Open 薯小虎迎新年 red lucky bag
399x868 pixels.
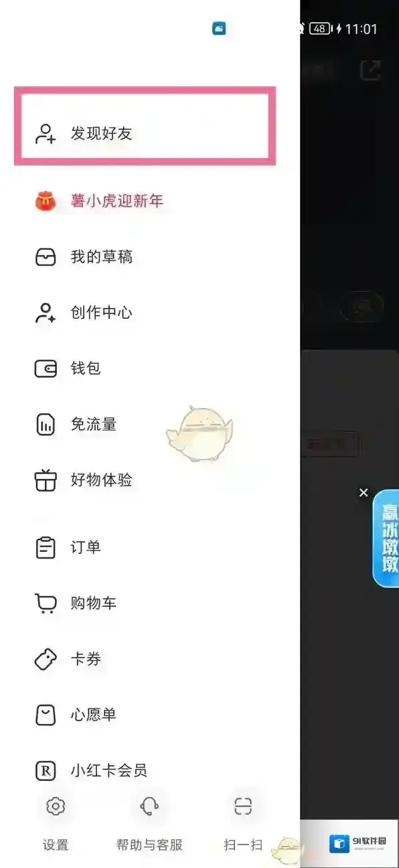46,201
